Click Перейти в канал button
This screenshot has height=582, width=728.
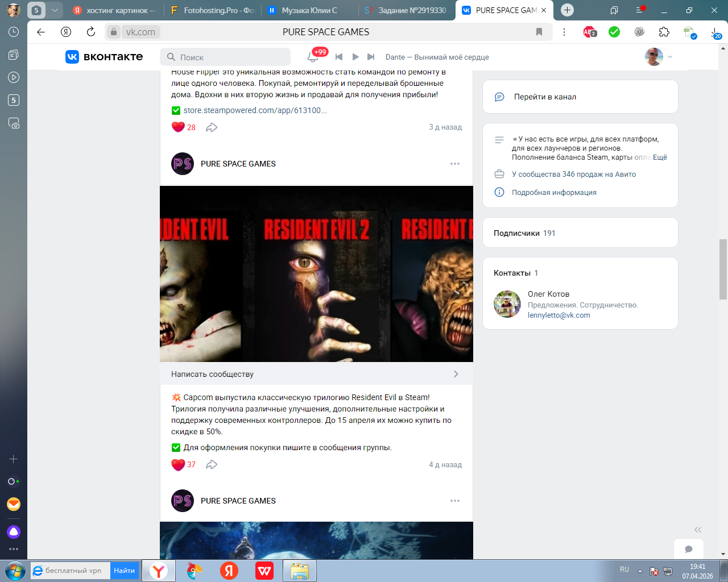pyautogui.click(x=580, y=97)
